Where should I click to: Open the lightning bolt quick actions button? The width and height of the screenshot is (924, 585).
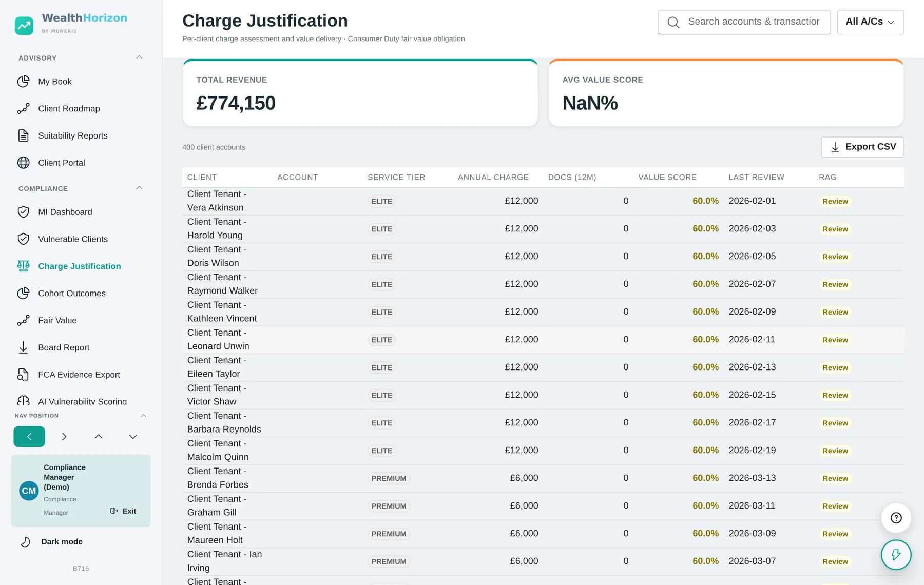[896, 555]
